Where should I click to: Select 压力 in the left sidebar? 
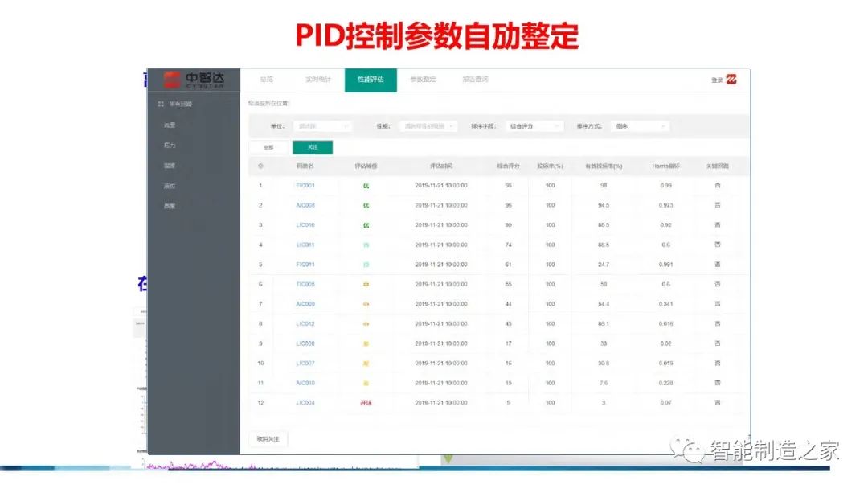pos(170,146)
